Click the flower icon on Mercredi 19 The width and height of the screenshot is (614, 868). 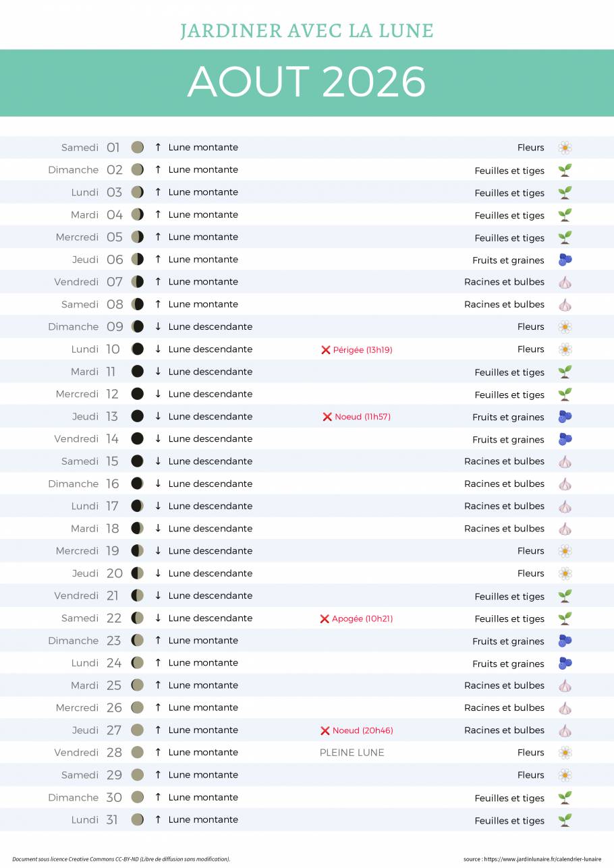pyautogui.click(x=565, y=551)
